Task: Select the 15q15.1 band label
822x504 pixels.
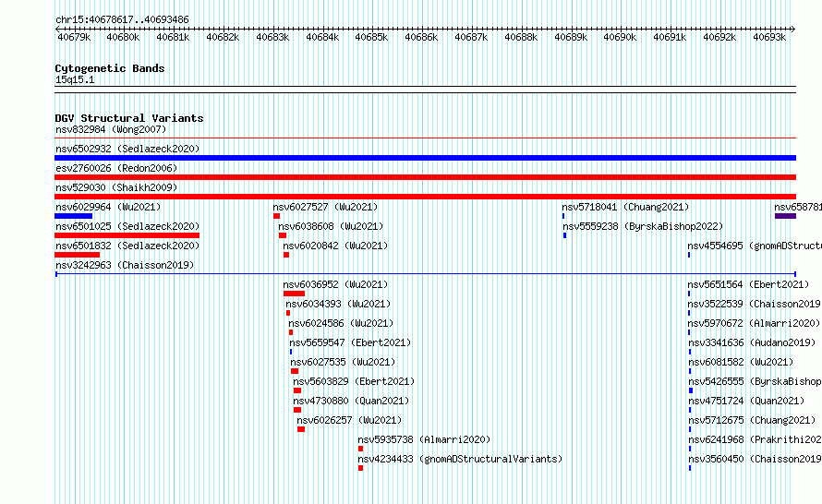Action: tap(75, 79)
